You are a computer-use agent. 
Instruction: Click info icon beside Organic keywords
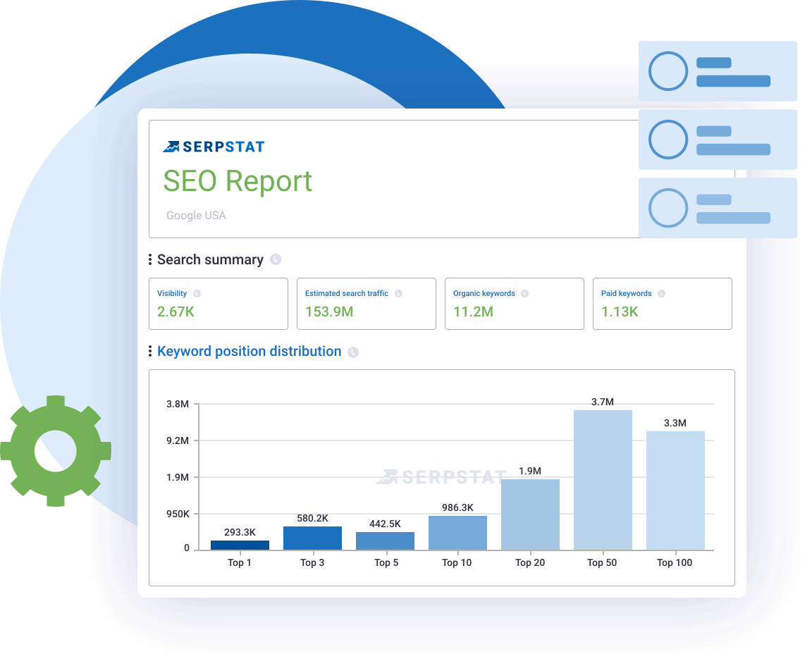(x=524, y=294)
